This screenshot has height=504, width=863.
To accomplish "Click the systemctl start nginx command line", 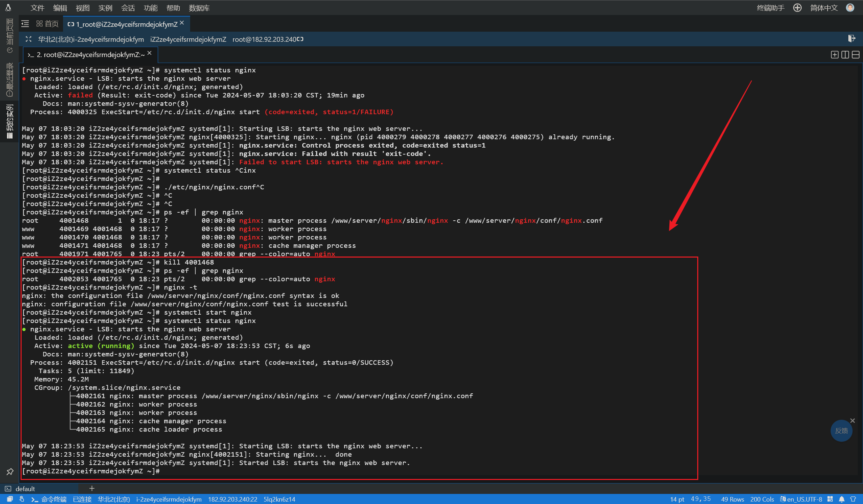I will pos(137,312).
